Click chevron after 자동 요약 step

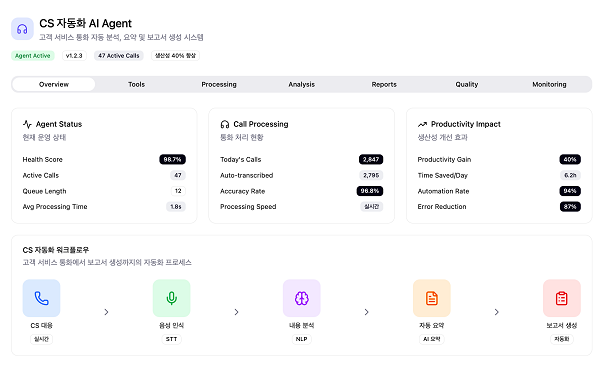(497, 312)
